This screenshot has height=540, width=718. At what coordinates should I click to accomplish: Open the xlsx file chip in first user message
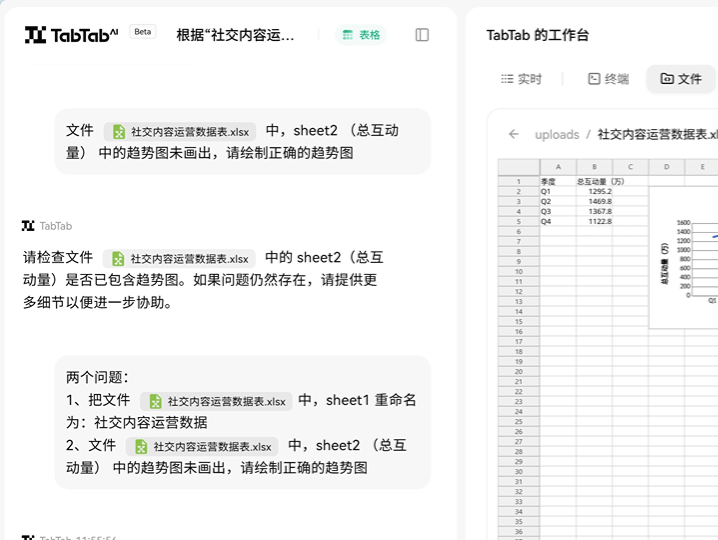[x=180, y=132]
